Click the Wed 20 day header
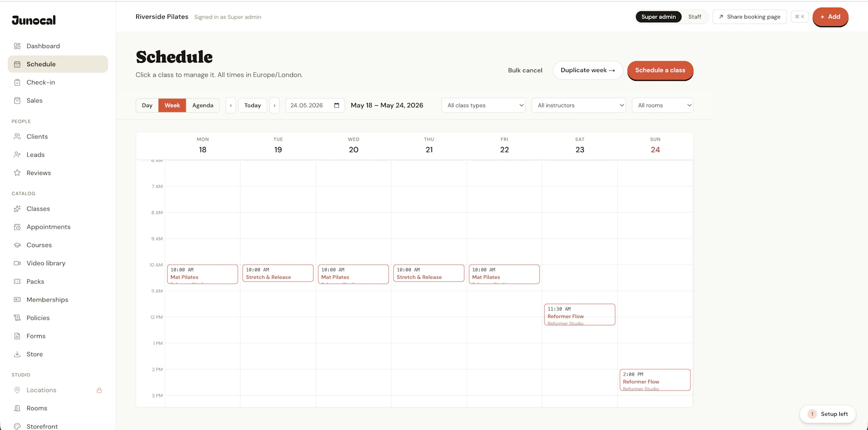The width and height of the screenshot is (868, 430). (354, 146)
